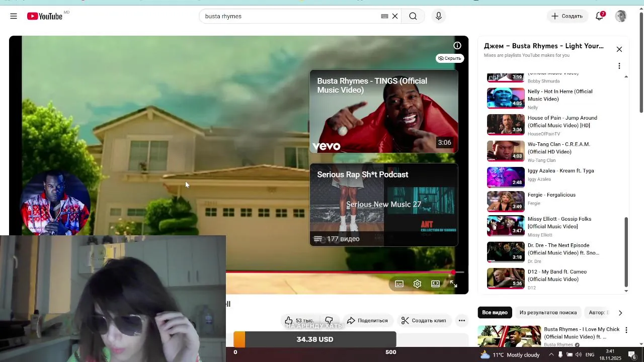
Task: Run search with magnifier button
Action: coord(413,16)
